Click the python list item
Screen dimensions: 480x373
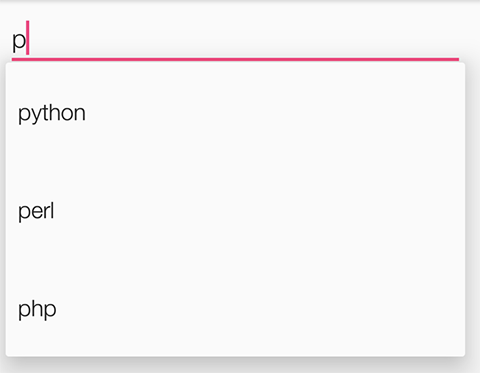pos(235,112)
